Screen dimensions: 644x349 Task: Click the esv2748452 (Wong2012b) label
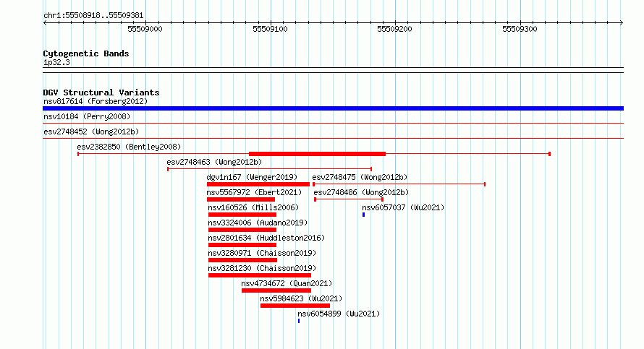[x=91, y=132]
